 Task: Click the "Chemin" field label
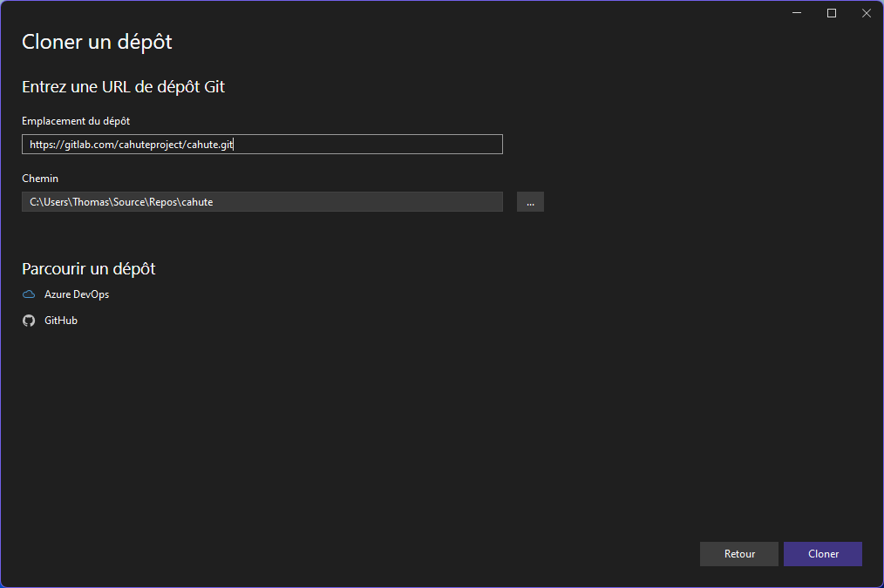[x=40, y=179]
